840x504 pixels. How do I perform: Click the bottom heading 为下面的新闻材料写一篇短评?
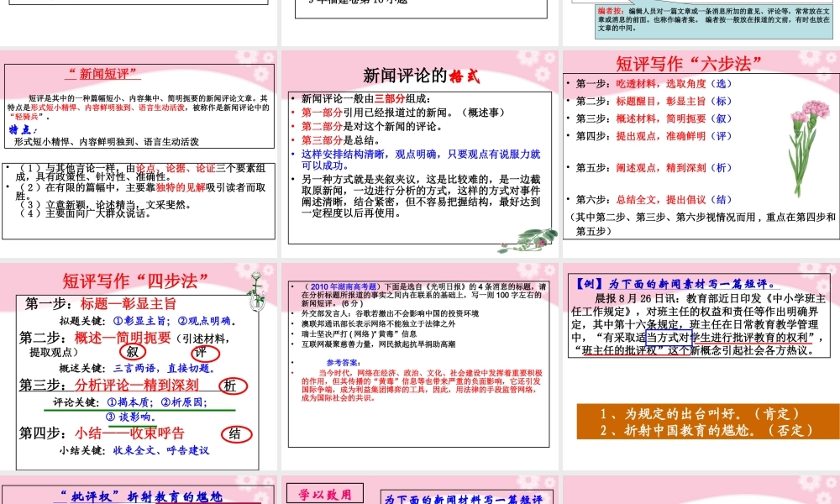(464, 499)
